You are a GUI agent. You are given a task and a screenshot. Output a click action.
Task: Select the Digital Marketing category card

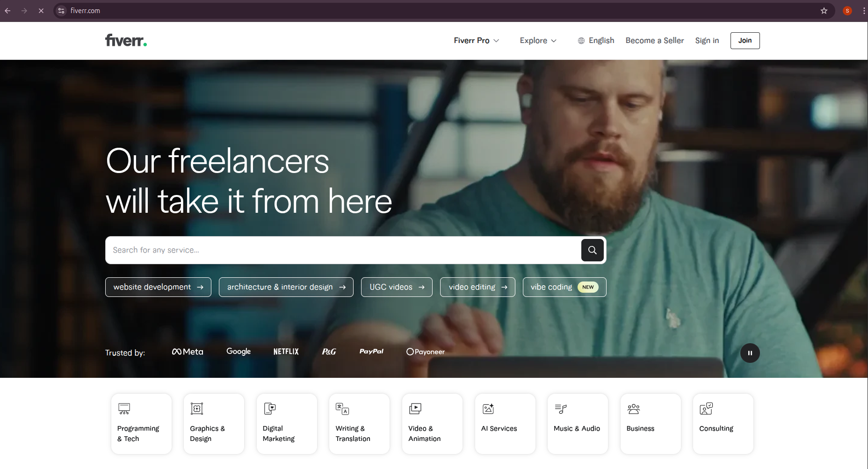pyautogui.click(x=287, y=424)
